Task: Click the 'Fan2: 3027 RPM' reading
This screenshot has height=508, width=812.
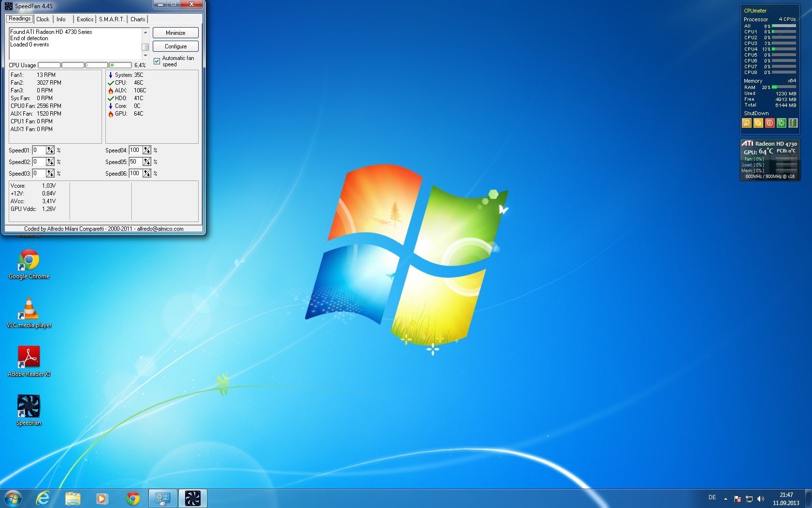Action: [x=36, y=83]
